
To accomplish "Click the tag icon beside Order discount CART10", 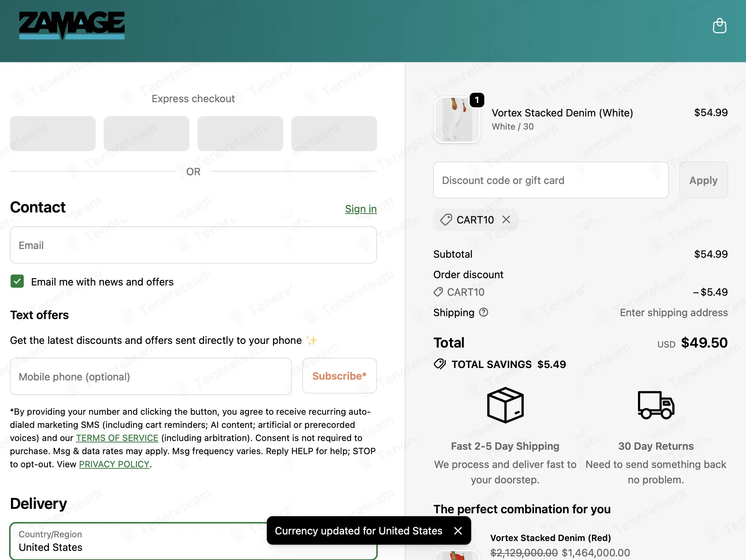I will (438, 292).
